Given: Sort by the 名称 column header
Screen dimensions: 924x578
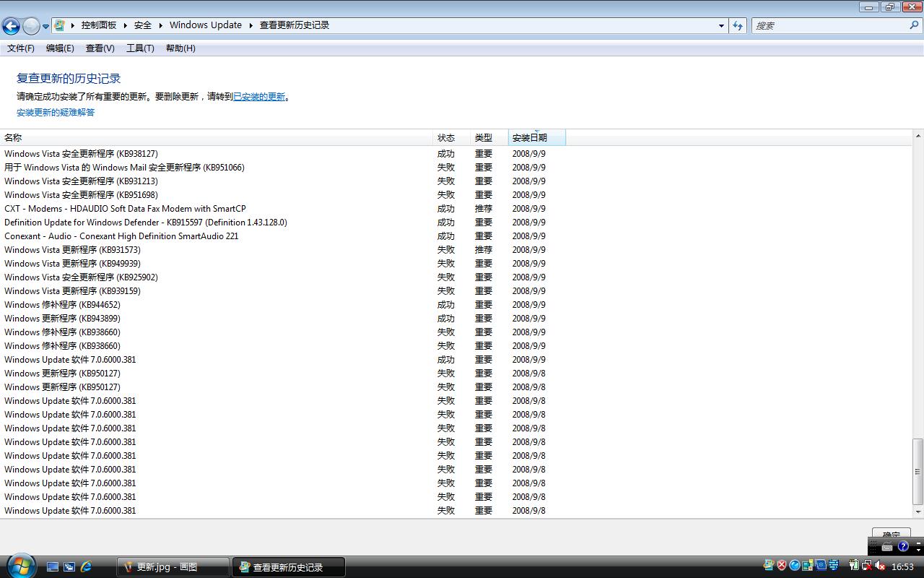Looking at the screenshot, I should 217,137.
